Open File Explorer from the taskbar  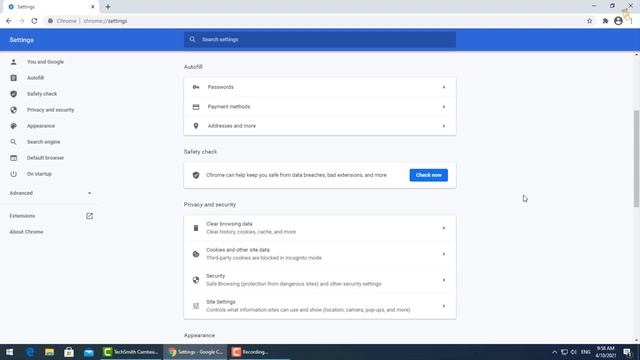[49, 352]
